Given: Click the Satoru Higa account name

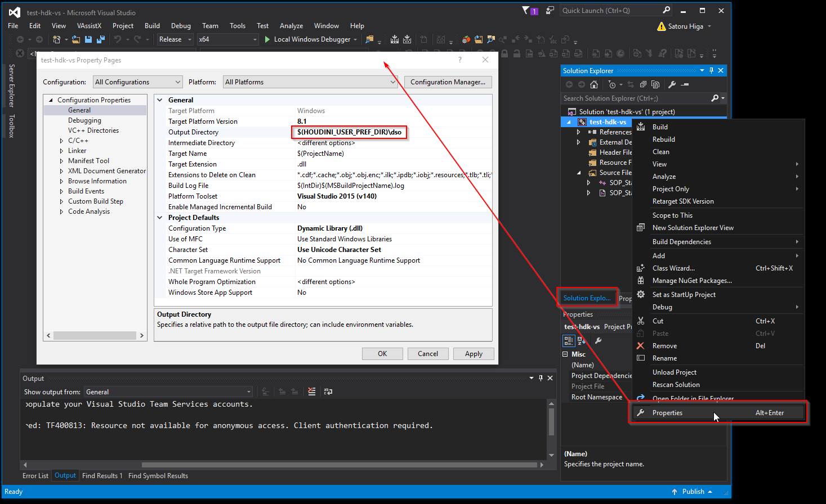Looking at the screenshot, I should pos(685,26).
